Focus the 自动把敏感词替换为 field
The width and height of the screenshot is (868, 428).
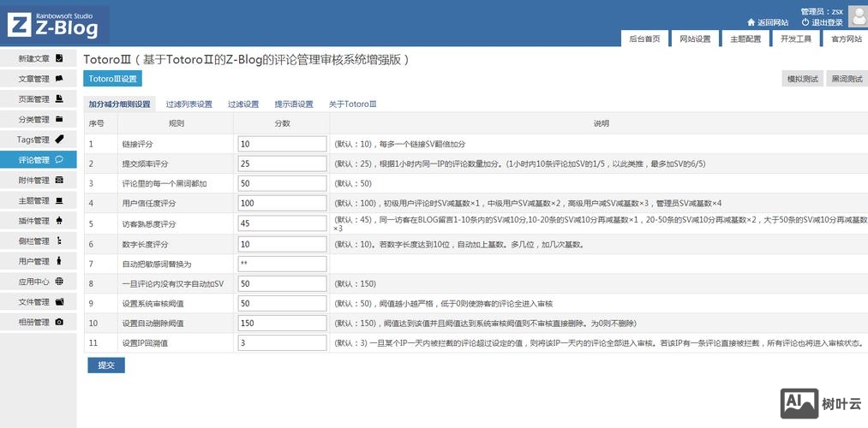pyautogui.click(x=282, y=264)
